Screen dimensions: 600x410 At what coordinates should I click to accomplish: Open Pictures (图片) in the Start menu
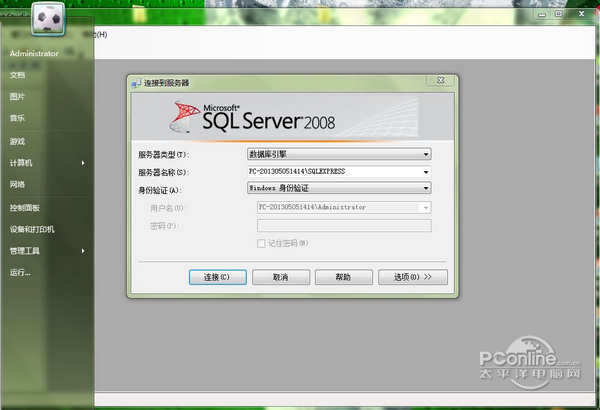point(17,96)
